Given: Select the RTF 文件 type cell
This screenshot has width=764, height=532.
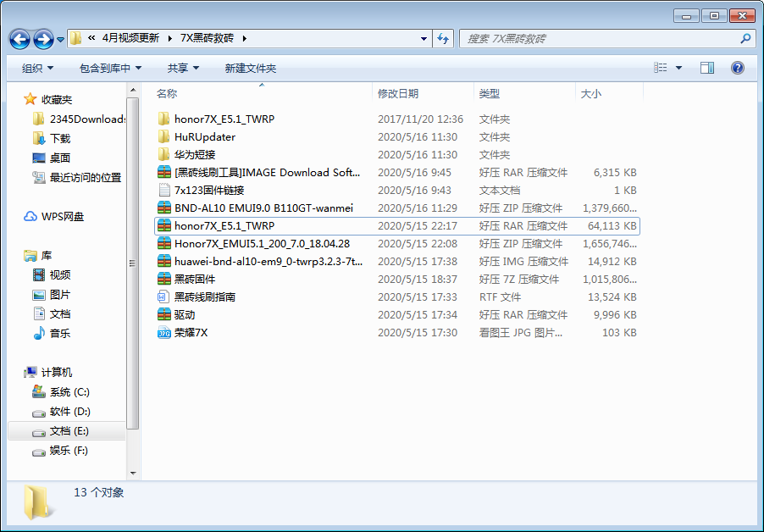Looking at the screenshot, I should point(500,296).
